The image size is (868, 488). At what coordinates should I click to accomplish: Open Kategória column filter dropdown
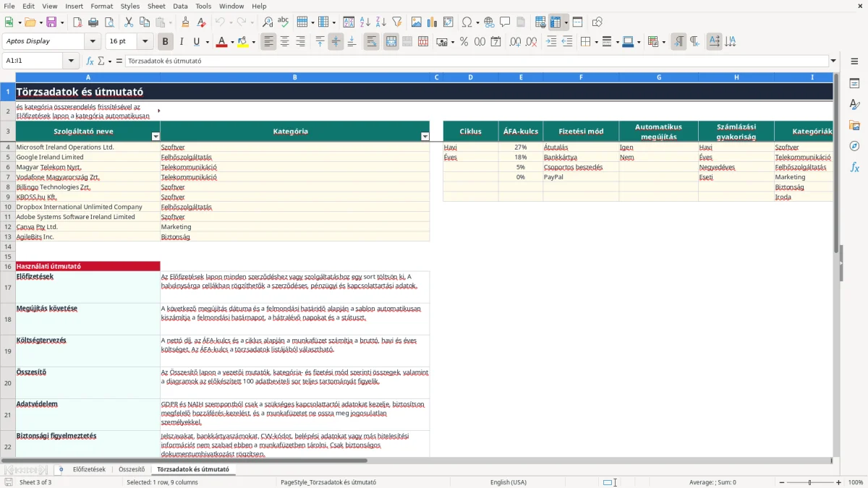[x=425, y=137]
